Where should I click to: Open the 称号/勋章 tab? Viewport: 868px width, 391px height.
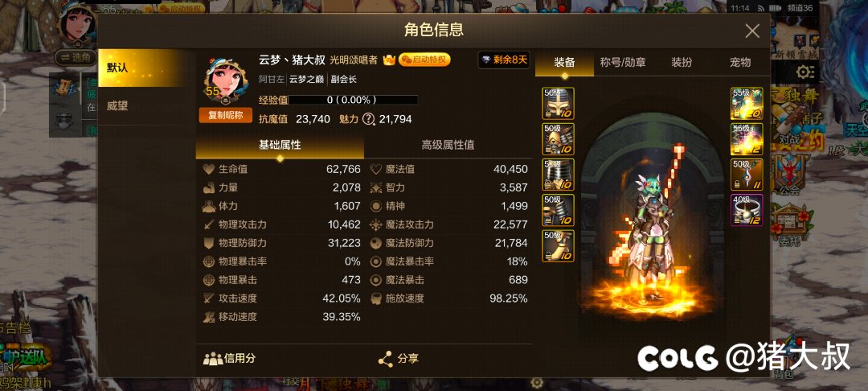tap(623, 62)
